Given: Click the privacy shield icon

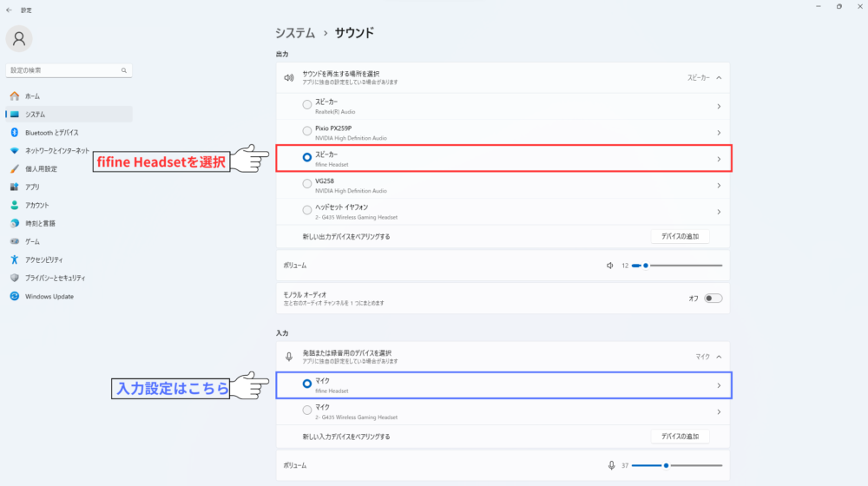Looking at the screenshot, I should tap(15, 278).
